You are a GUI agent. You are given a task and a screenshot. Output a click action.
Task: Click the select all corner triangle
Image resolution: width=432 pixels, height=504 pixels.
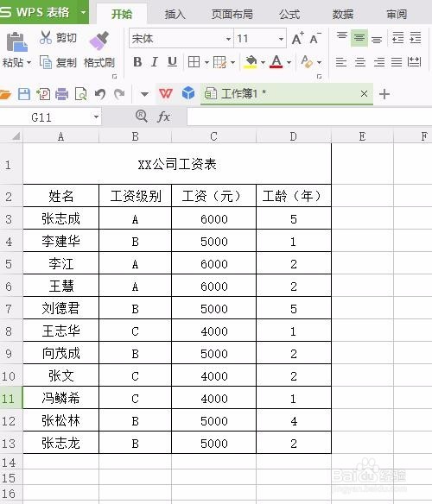(16, 136)
